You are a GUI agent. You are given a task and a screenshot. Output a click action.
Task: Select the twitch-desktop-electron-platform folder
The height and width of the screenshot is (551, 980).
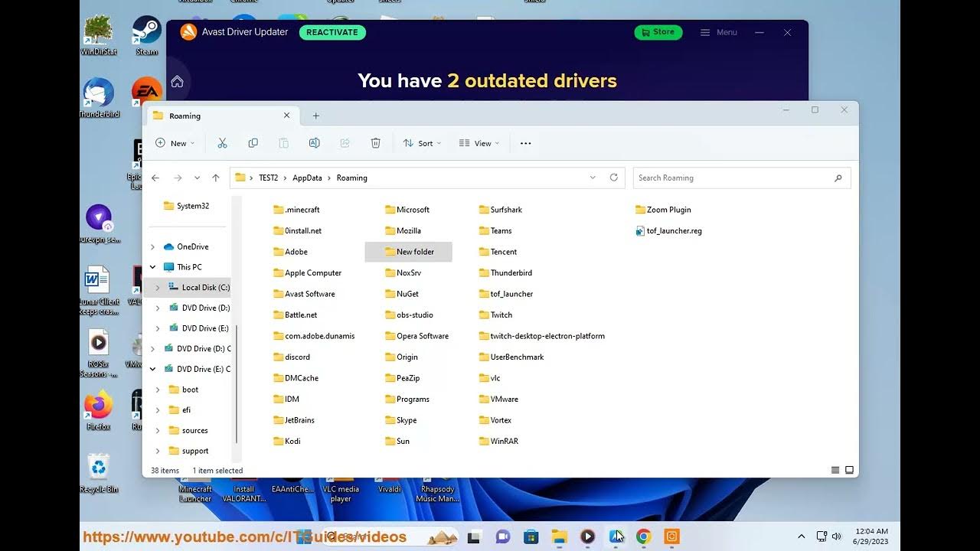[542, 336]
